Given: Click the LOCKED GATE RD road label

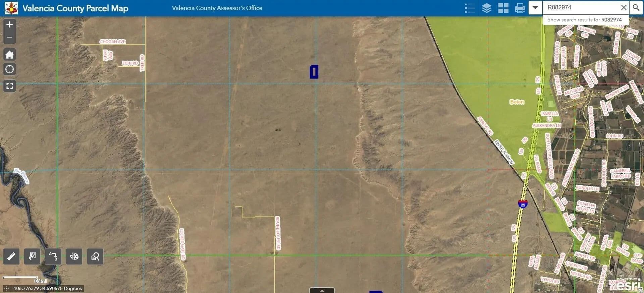Looking at the screenshot, I should 182,244.
